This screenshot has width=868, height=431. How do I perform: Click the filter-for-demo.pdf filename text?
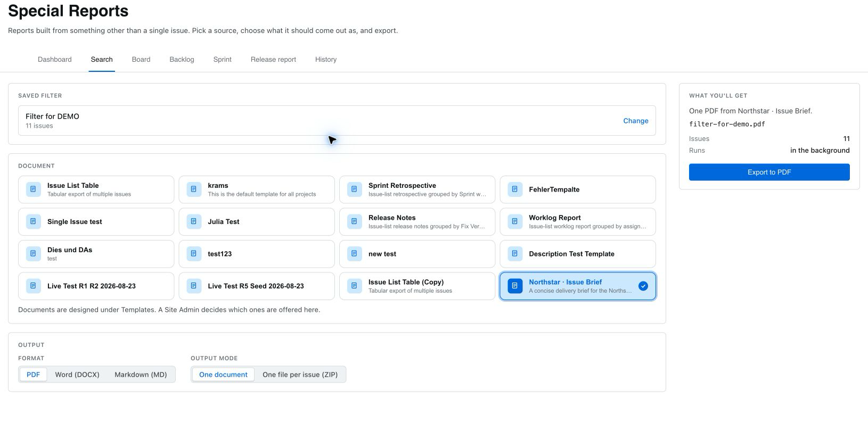727,124
